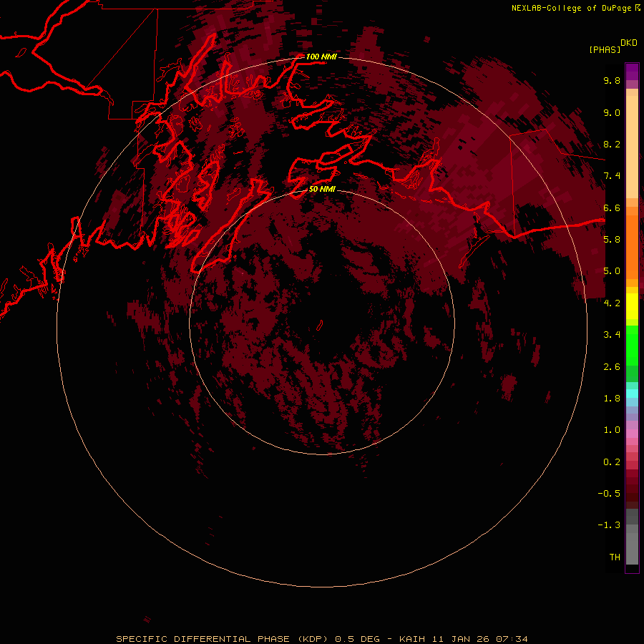Click the purple top segment of color bar

632,72
